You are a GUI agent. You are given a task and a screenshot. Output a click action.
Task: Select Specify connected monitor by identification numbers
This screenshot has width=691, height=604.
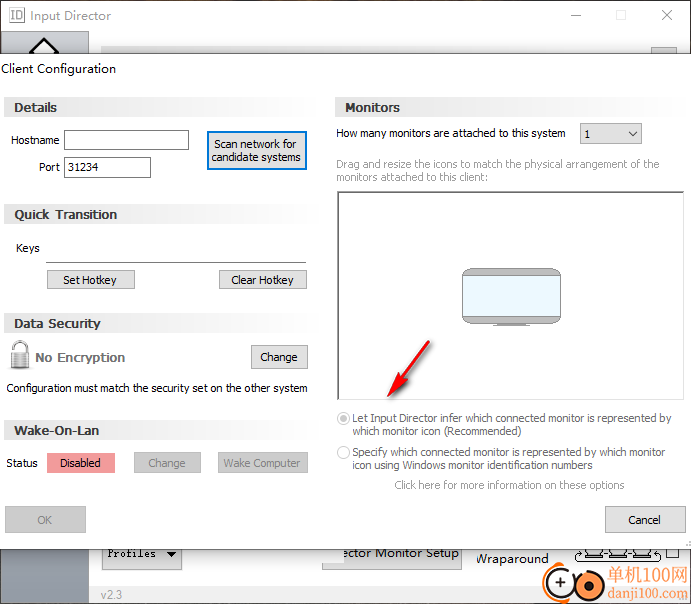343,452
